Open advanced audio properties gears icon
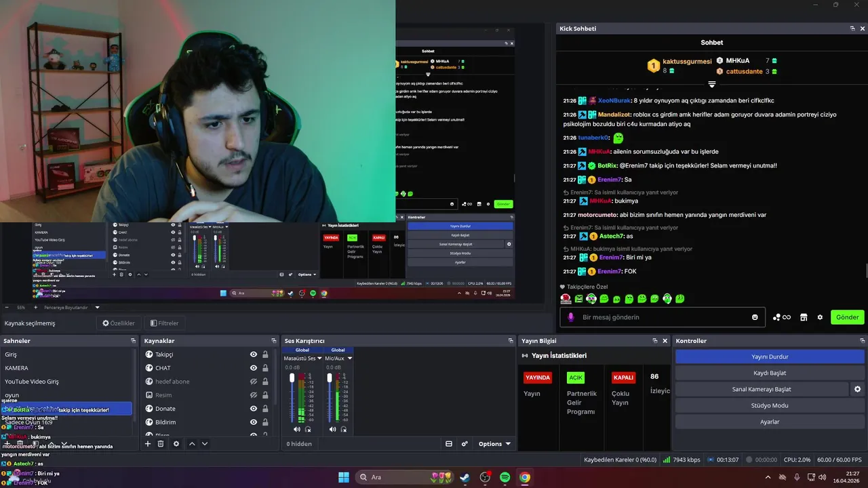868x488 pixels. (x=465, y=444)
